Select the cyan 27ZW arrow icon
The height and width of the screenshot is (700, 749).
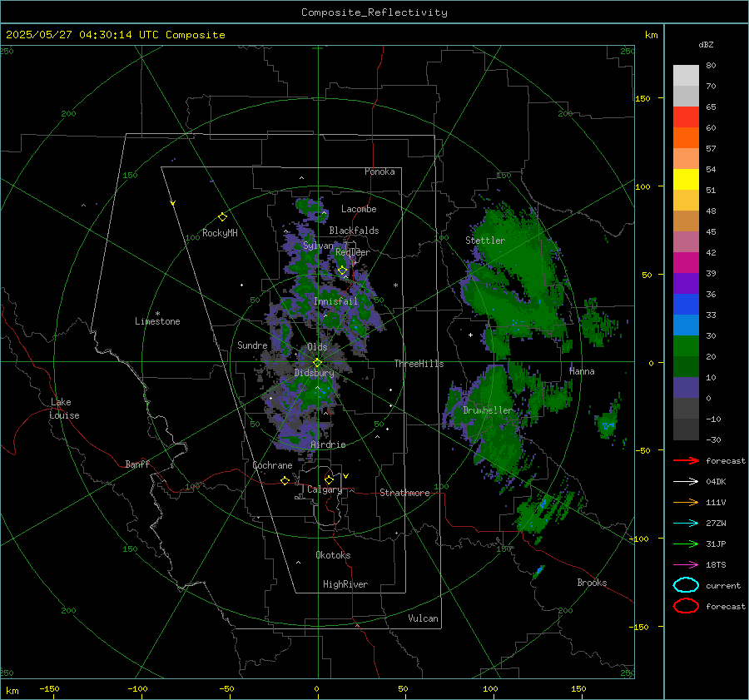(686, 524)
